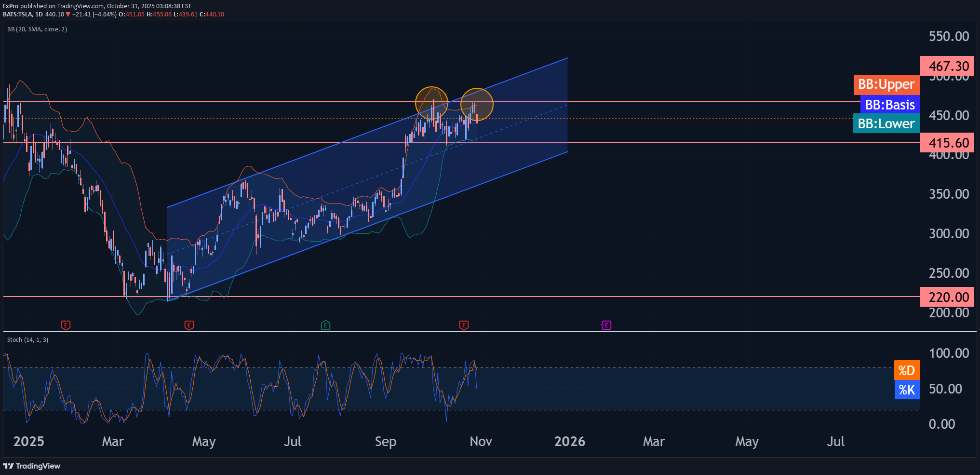Click the red earnings marker near late October

click(x=464, y=326)
